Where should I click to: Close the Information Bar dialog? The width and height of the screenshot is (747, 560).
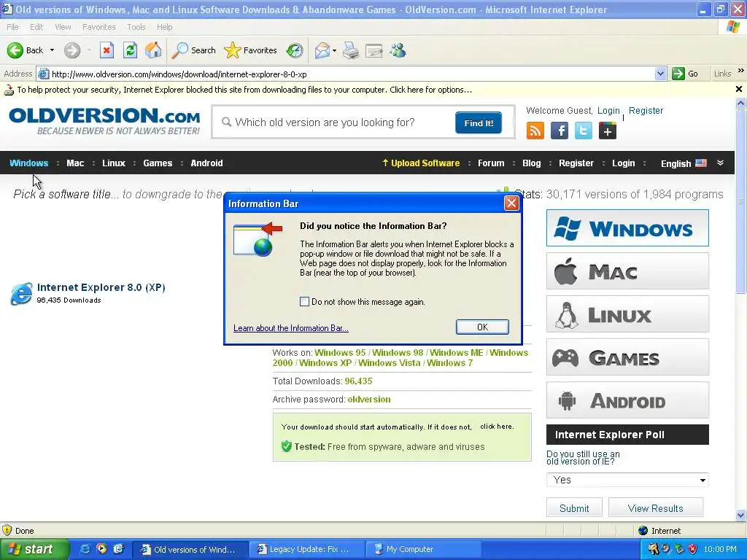511,203
